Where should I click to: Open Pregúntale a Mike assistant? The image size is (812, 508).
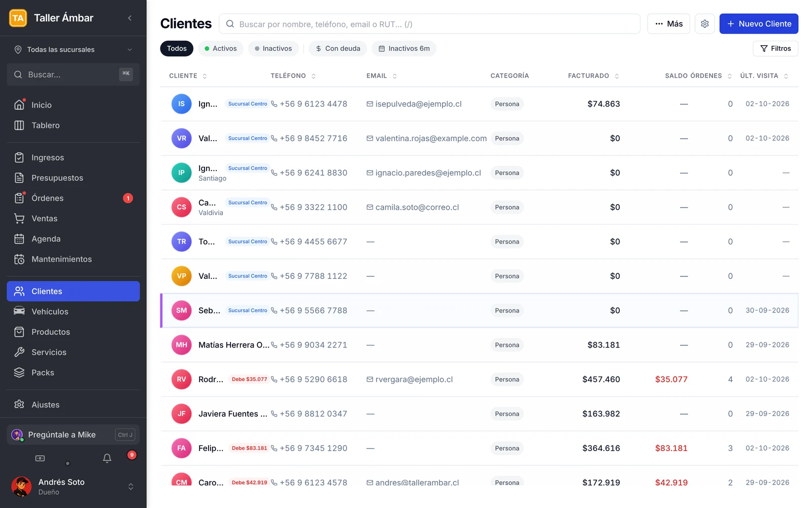coord(73,435)
